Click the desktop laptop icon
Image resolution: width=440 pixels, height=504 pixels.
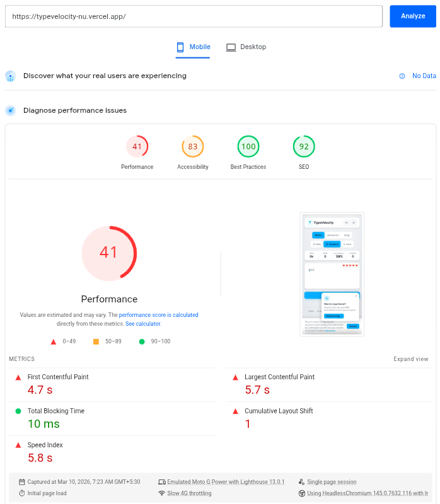231,47
